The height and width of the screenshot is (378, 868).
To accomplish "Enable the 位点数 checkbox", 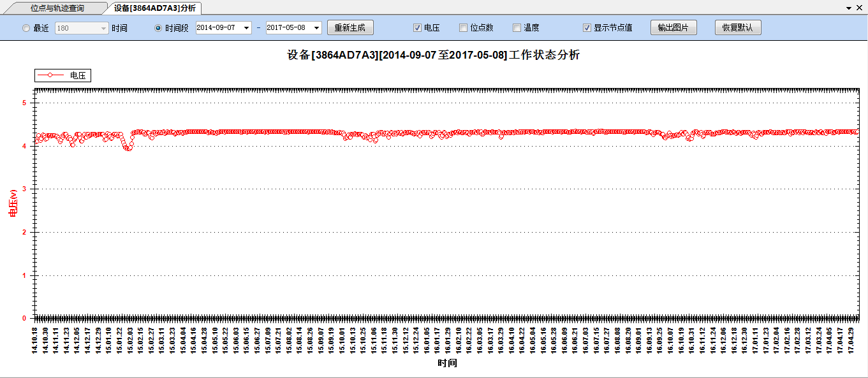I will coord(463,28).
